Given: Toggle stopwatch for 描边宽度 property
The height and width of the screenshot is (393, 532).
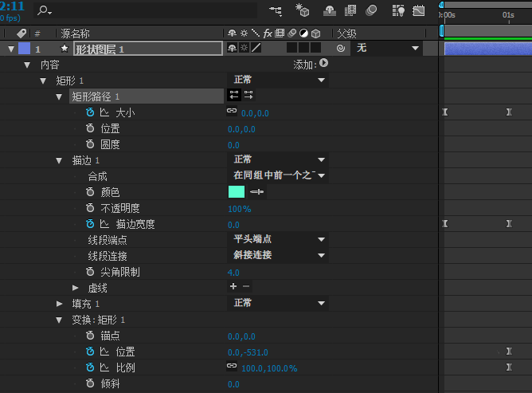Looking at the screenshot, I should coord(90,224).
